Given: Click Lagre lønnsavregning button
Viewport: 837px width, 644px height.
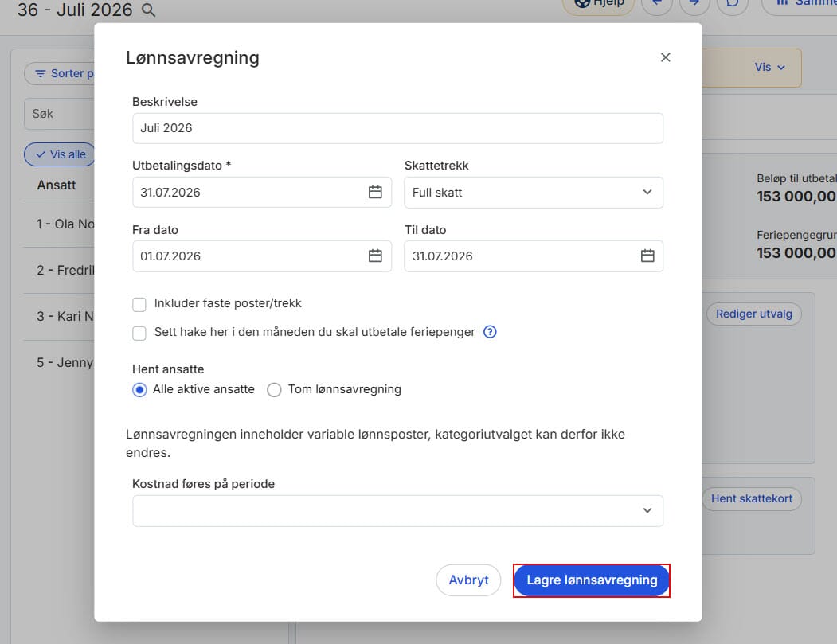Looking at the screenshot, I should coord(592,580).
